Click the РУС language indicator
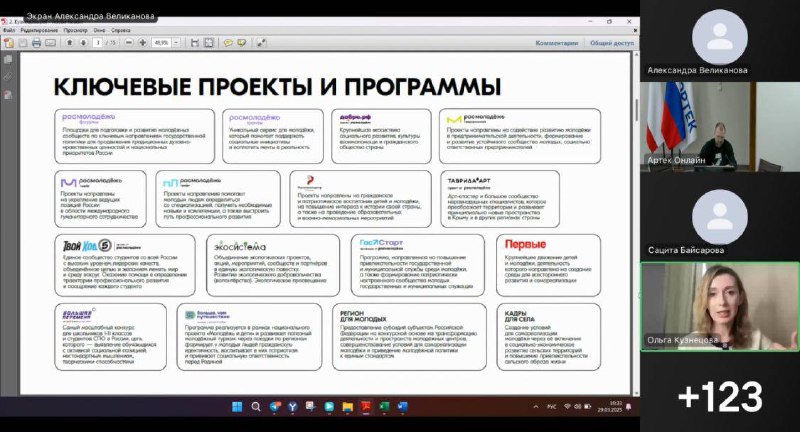This screenshot has width=800, height=432. (552, 406)
